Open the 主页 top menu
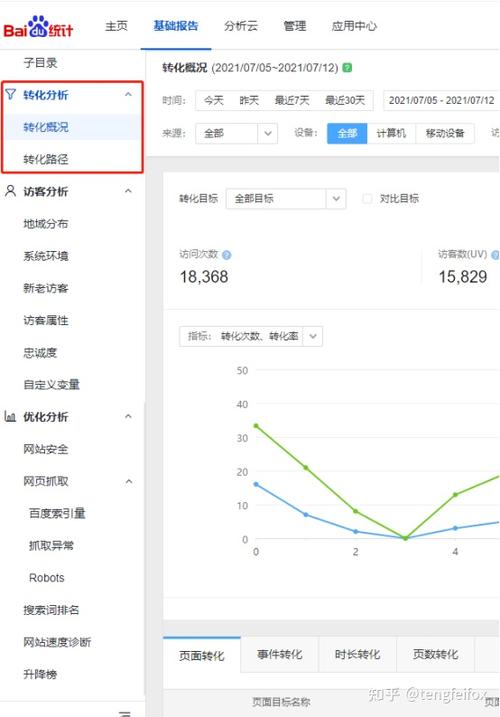Screen dimensions: 500x717 [116, 26]
